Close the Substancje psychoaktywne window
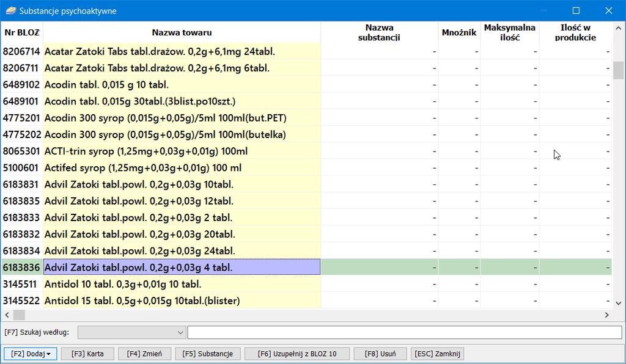Image resolution: width=626 pixels, height=364 pixels. [609, 10]
